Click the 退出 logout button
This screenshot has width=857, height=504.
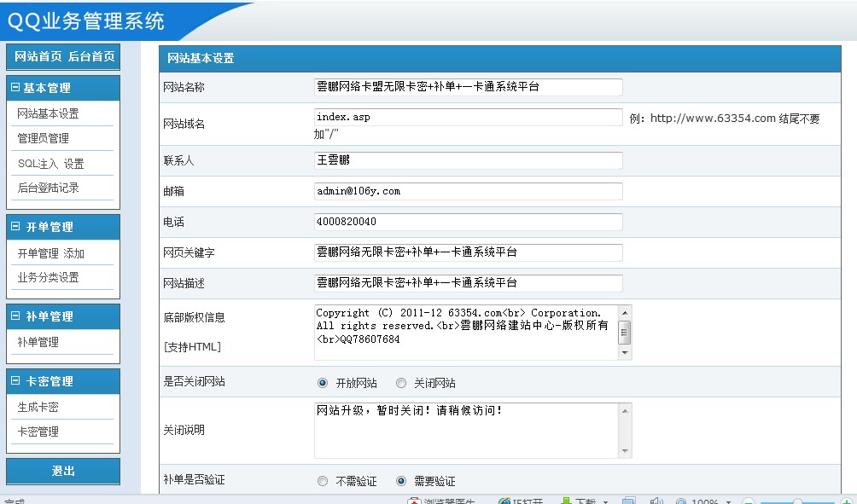click(63, 471)
